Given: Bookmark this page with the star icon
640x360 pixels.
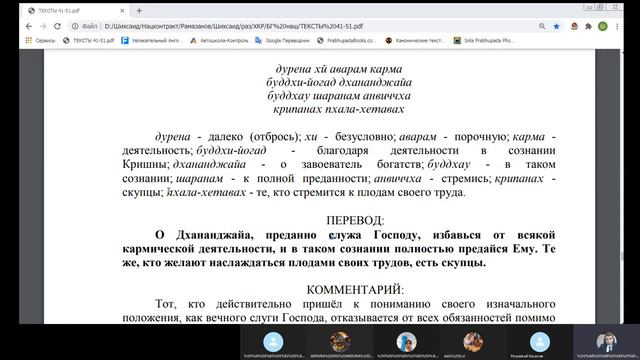Looking at the screenshot, I should coord(556,26).
